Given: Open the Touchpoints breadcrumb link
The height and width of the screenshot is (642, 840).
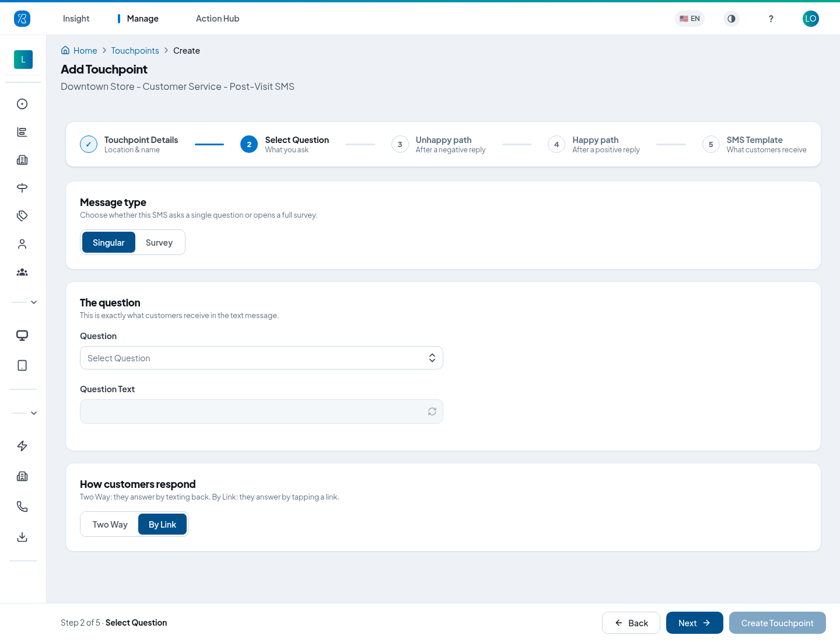Looking at the screenshot, I should pos(135,51).
